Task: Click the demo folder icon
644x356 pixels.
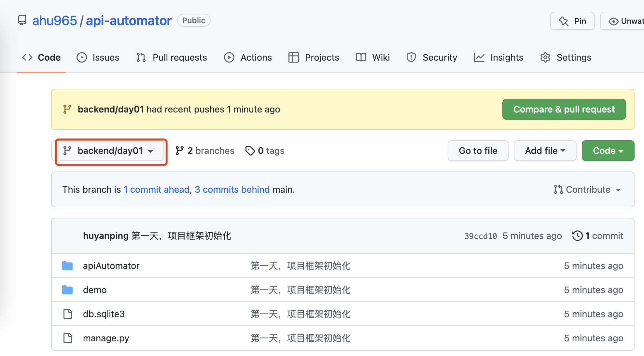Action: tap(67, 290)
